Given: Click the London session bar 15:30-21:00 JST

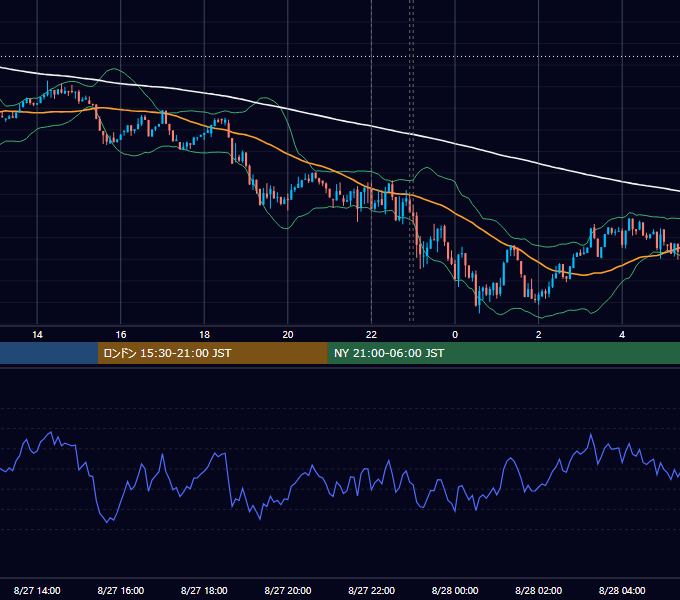Looking at the screenshot, I should pos(212,353).
